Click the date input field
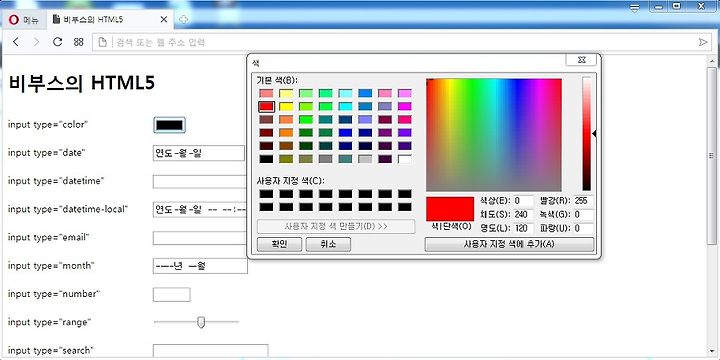Screen dimensions: 720x360 199,153
